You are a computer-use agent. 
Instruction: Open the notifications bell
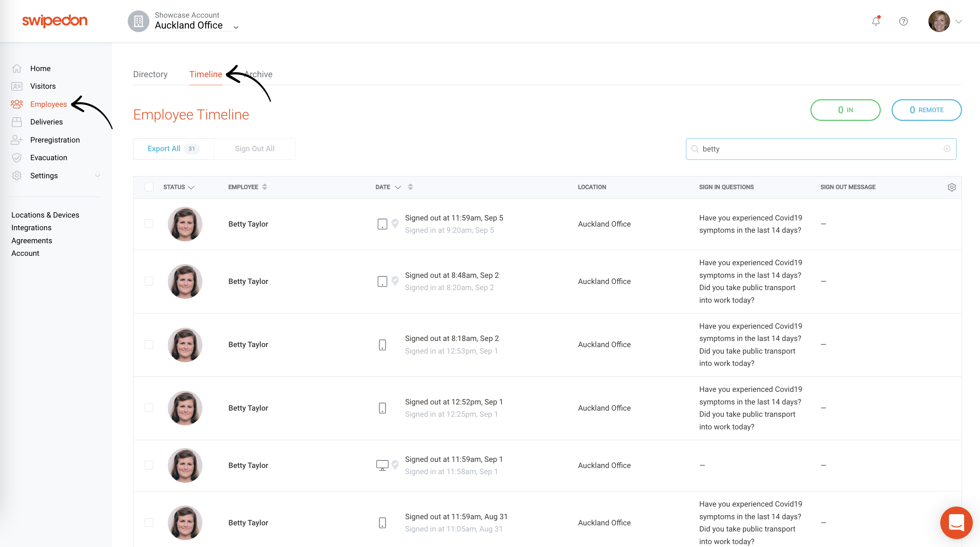pos(876,21)
